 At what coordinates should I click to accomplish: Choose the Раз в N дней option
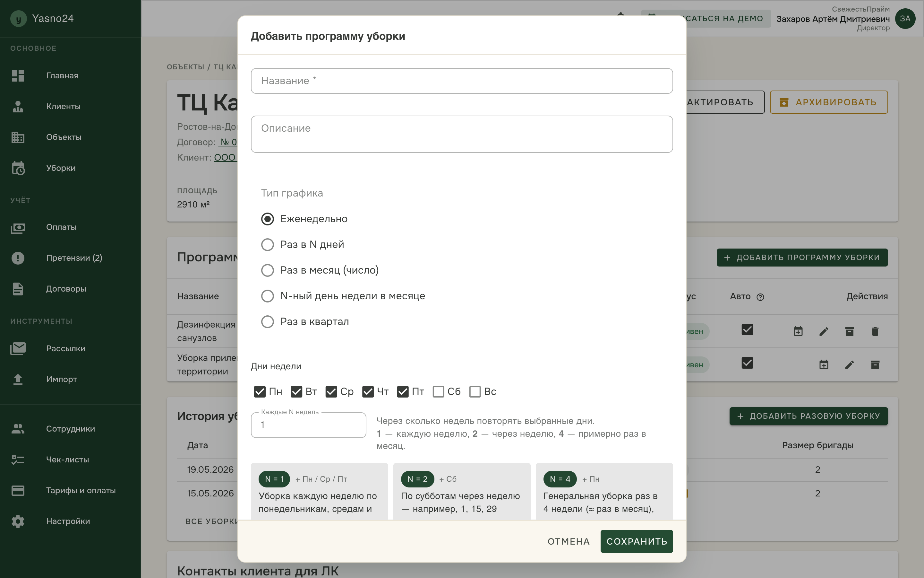point(267,245)
